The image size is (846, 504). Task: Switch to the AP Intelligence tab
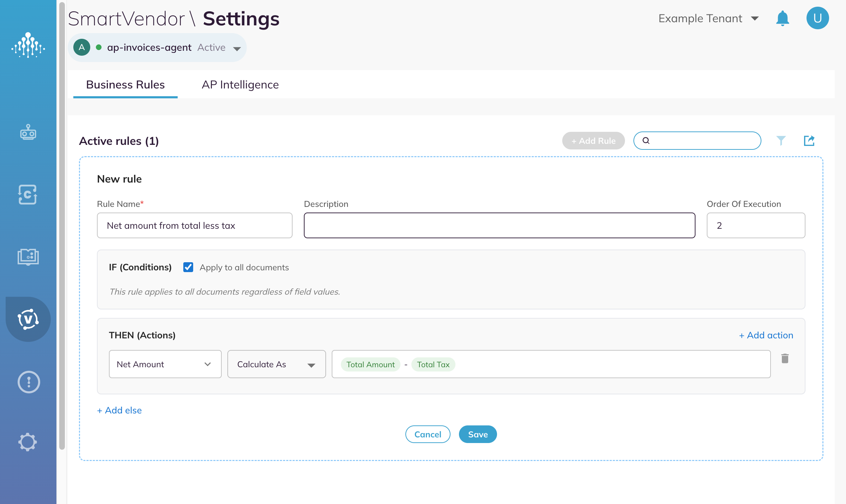(240, 85)
